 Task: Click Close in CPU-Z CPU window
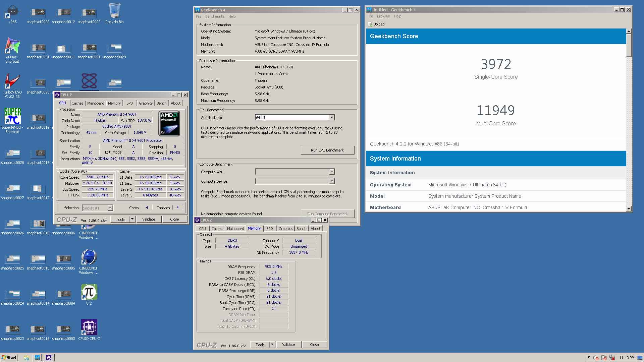click(x=174, y=220)
